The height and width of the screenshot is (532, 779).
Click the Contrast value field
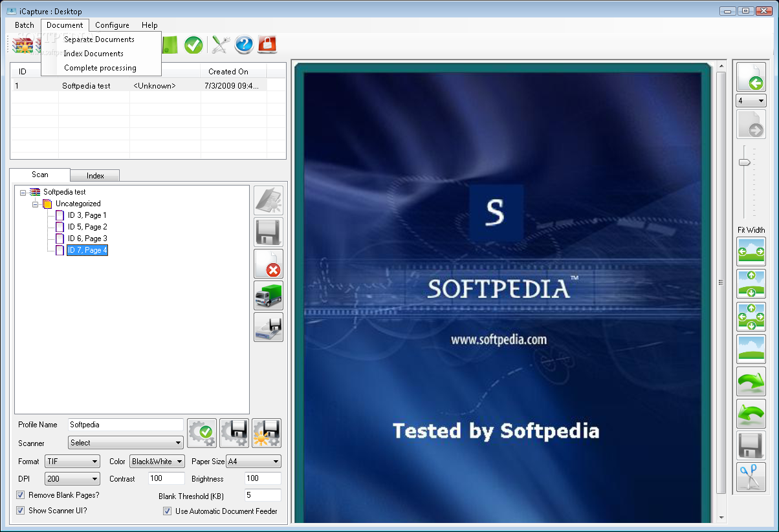[166, 479]
